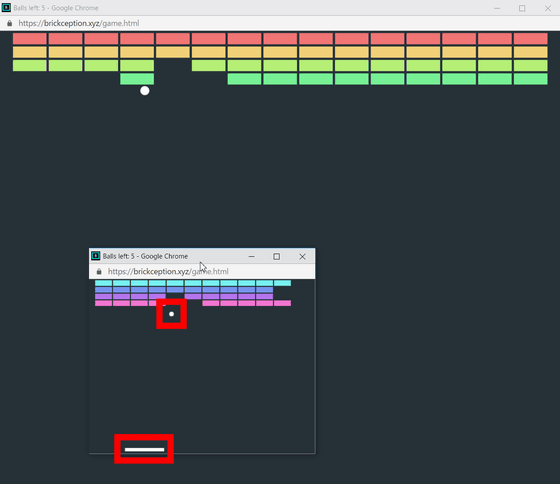The height and width of the screenshot is (484, 560).
Task: Click the first red brick in top row
Action: tap(30, 39)
